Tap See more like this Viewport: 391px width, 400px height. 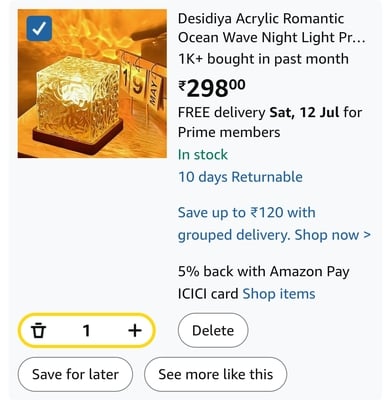[216, 374]
